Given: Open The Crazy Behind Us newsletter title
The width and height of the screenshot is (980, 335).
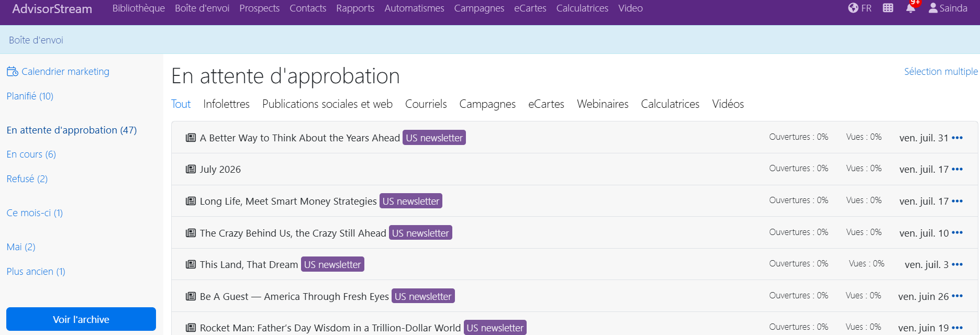Looking at the screenshot, I should pos(293,233).
